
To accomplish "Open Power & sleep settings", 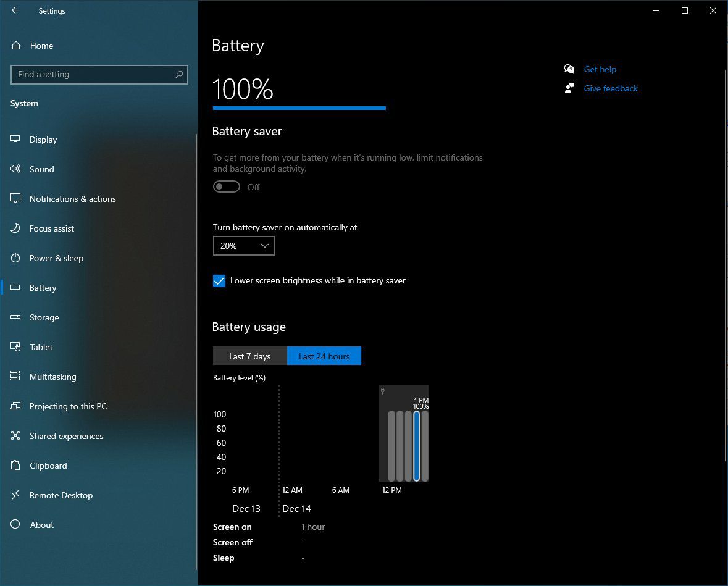I will 98,257.
